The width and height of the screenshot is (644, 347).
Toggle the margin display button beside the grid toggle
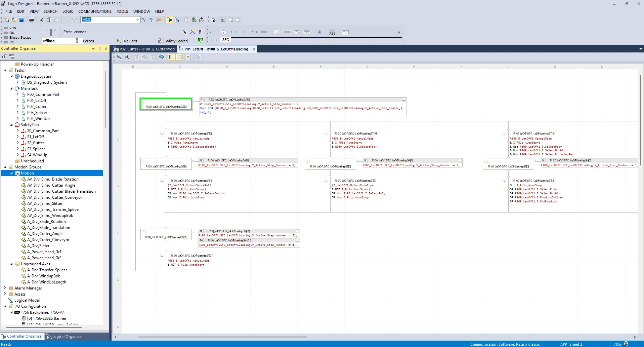180,57
